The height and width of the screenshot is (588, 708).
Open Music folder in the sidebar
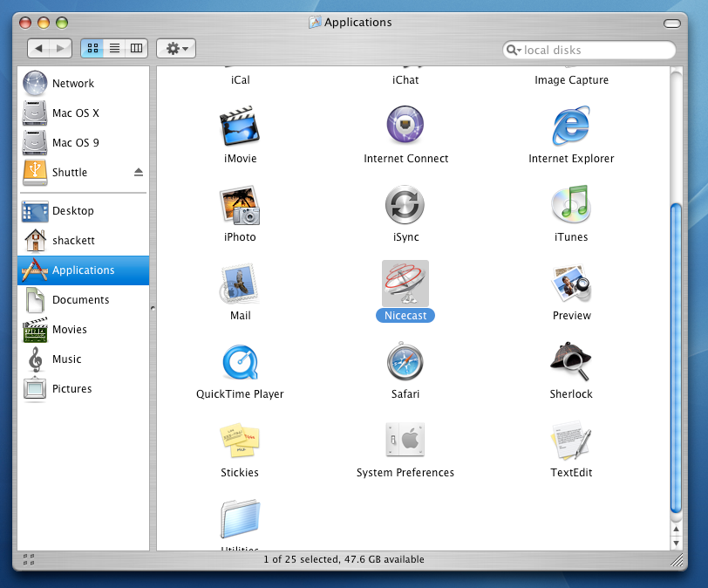click(83, 359)
